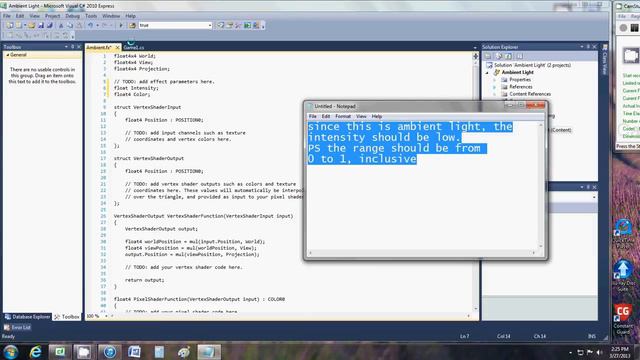The height and width of the screenshot is (360, 640).
Task: Open the find combo box containing 'true'
Action: (176, 25)
